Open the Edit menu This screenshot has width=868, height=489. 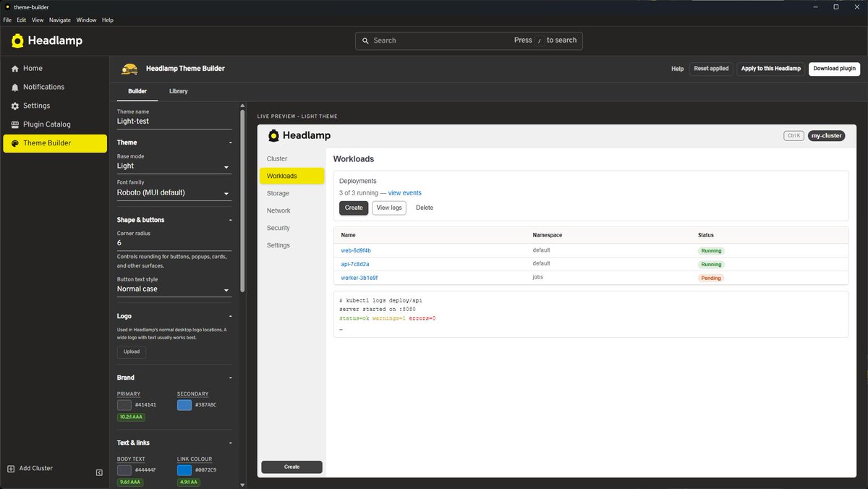point(22,20)
